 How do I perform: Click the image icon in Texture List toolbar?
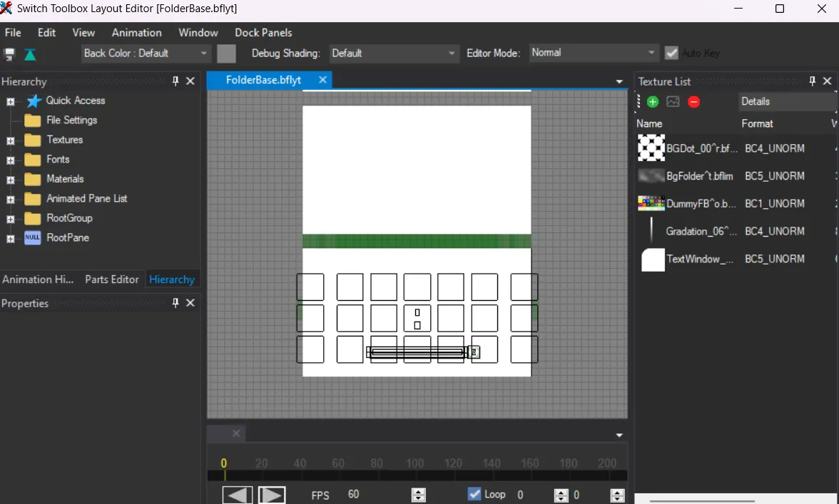(x=673, y=102)
